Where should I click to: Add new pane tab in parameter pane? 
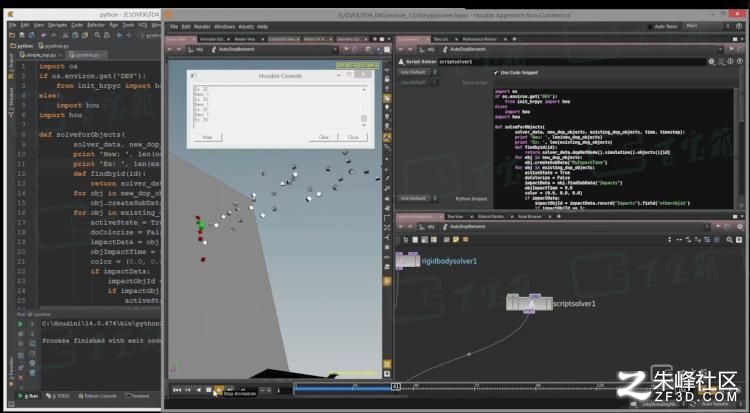pyautogui.click(x=514, y=39)
